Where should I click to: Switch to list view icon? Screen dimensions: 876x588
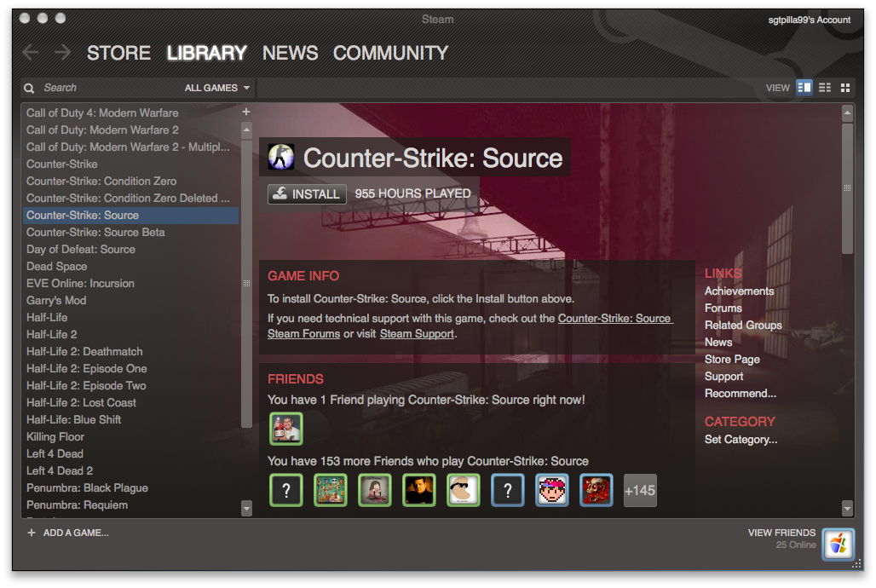[825, 88]
